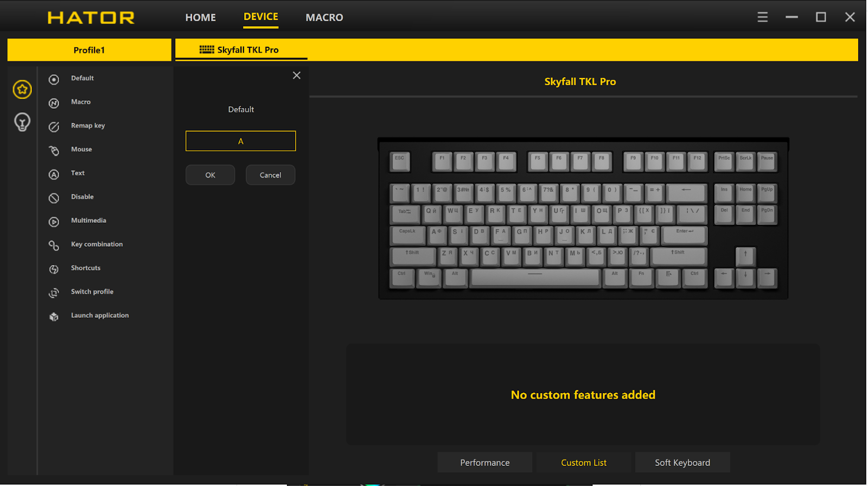Select the ScrLk key on the keyboard
Image resolution: width=868 pixels, height=486 pixels.
745,161
